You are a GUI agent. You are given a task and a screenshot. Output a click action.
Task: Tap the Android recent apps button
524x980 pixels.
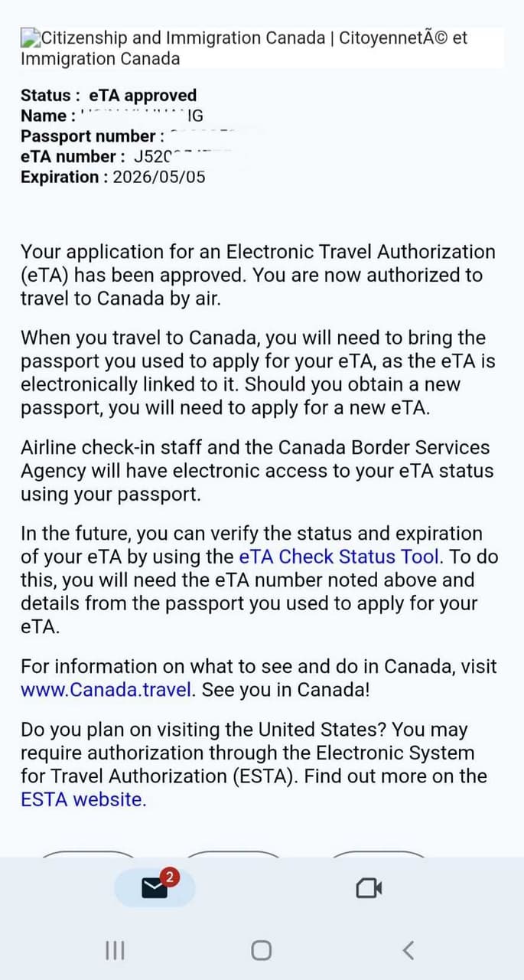click(x=115, y=951)
